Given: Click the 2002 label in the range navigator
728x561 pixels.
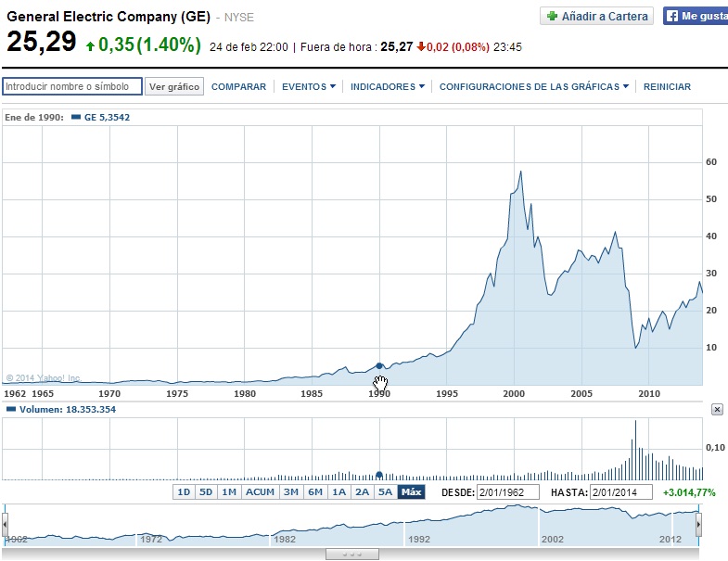Looking at the screenshot, I should click(552, 539).
